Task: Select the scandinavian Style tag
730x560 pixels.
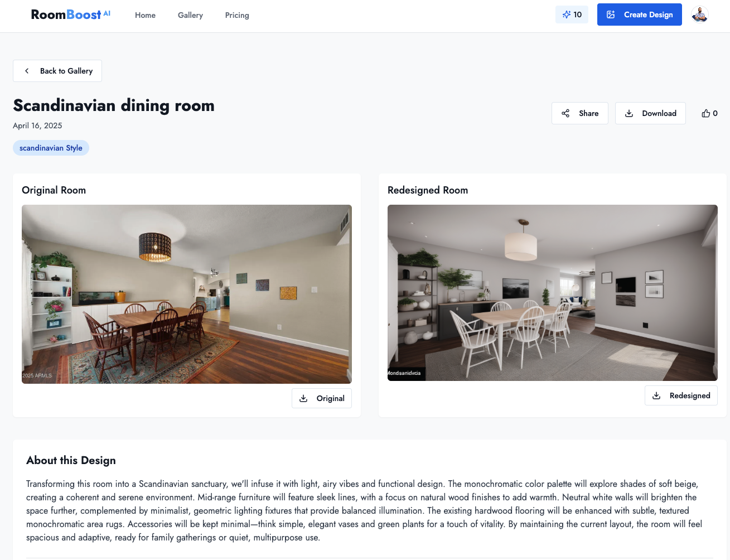Action: tap(51, 148)
